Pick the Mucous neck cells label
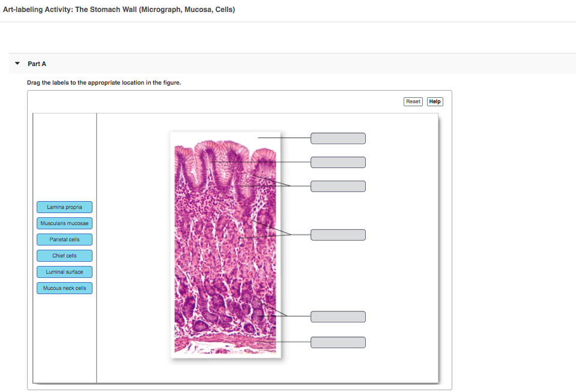The image size is (576, 392). pos(64,288)
